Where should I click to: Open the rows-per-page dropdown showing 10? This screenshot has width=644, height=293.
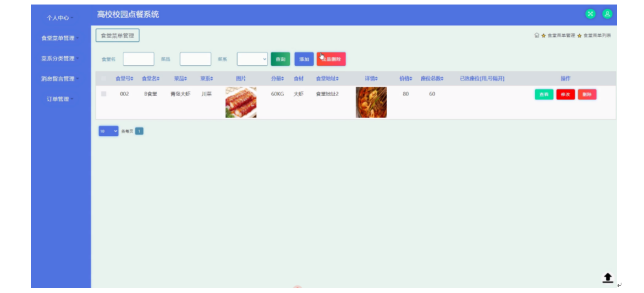tap(109, 131)
